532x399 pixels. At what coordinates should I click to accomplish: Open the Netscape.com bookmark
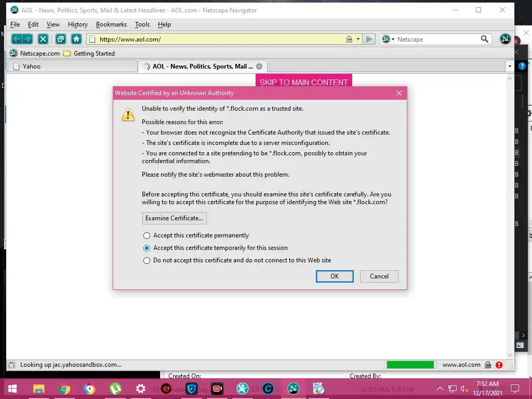34,54
